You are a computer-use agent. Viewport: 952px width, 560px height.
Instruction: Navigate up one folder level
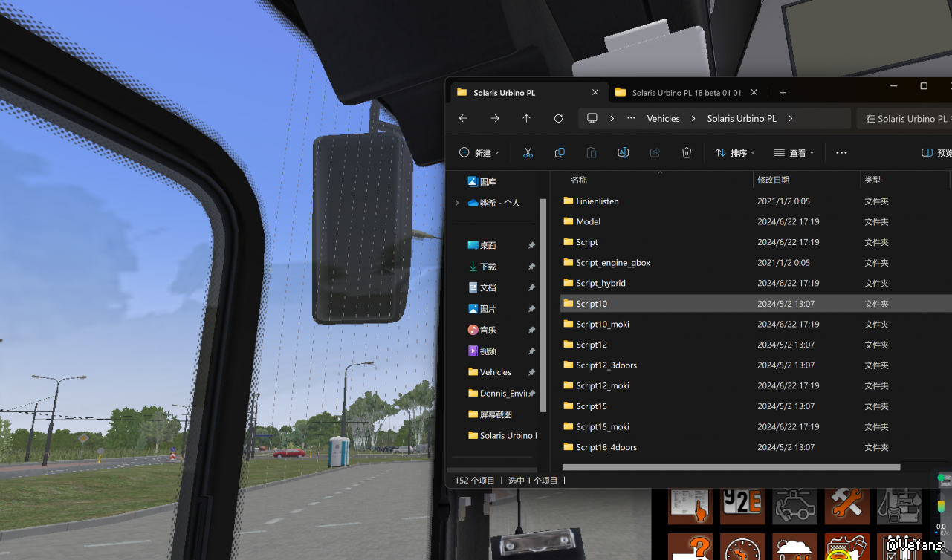526,118
